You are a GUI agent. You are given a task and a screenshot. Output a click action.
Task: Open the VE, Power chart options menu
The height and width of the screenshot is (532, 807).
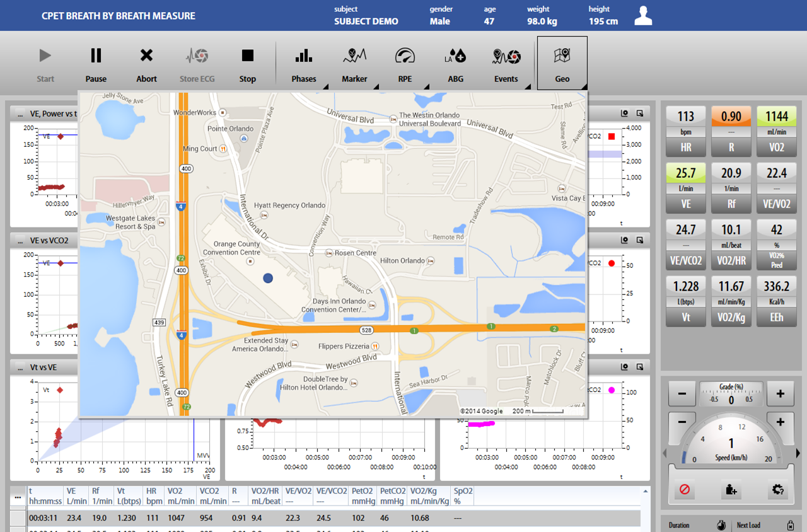20,114
